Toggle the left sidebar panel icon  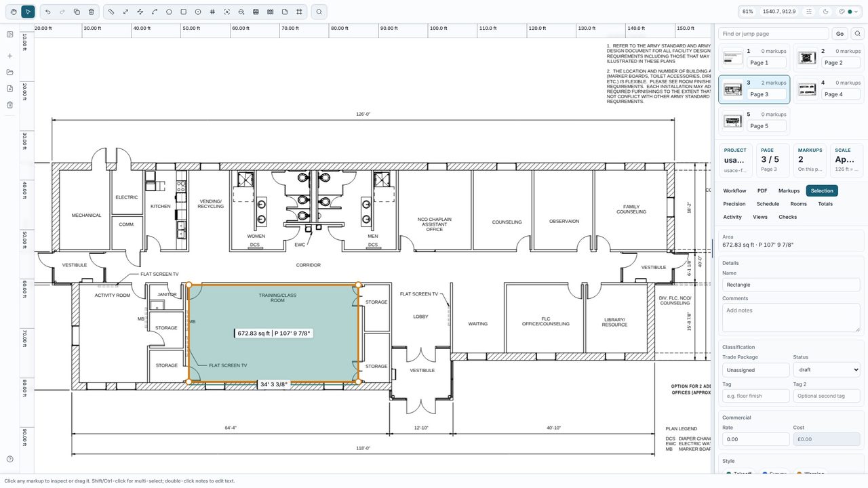tap(9, 34)
